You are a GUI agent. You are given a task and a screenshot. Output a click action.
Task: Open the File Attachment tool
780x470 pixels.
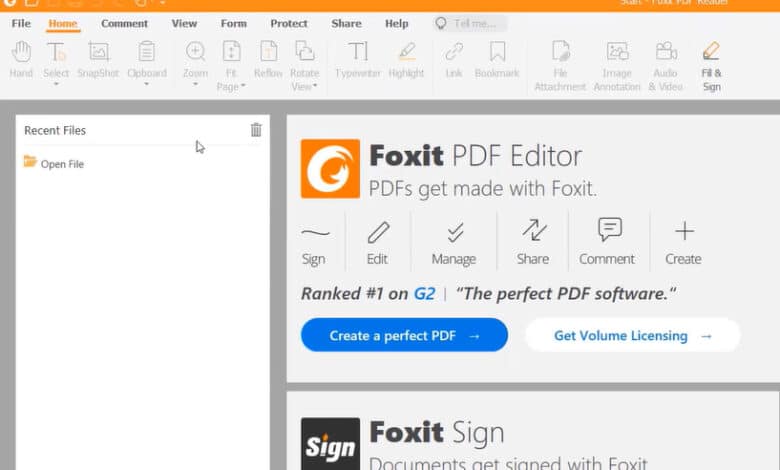(x=561, y=62)
